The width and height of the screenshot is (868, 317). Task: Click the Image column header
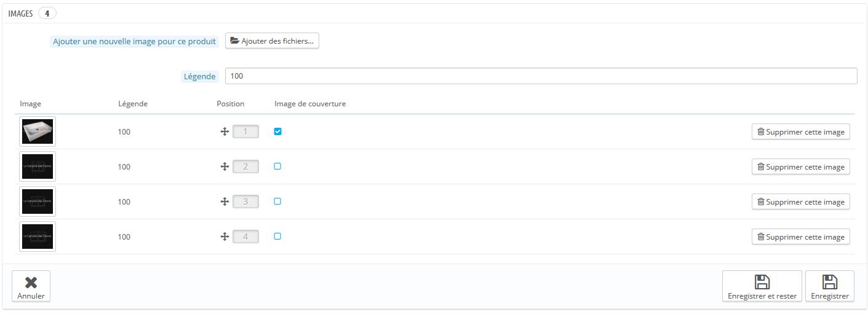(30, 104)
